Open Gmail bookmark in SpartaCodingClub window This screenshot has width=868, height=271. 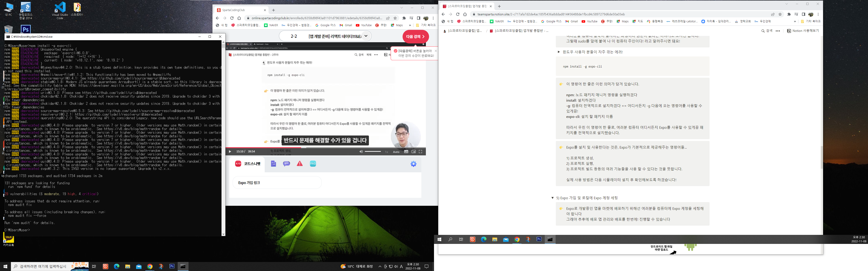pyautogui.click(x=346, y=25)
